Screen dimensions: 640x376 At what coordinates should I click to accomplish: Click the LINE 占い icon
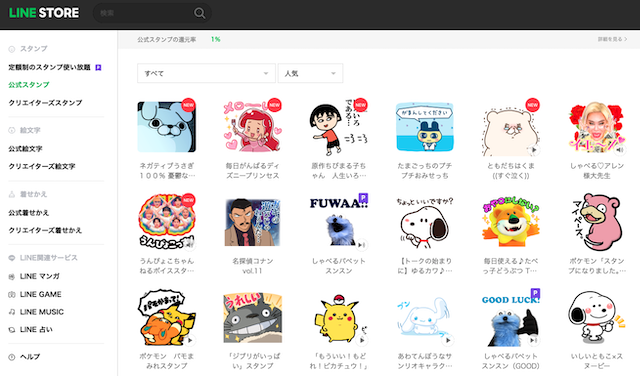[12, 330]
